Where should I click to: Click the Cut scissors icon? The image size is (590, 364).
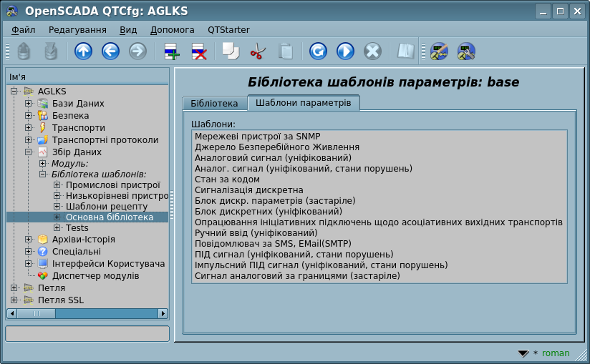(258, 51)
